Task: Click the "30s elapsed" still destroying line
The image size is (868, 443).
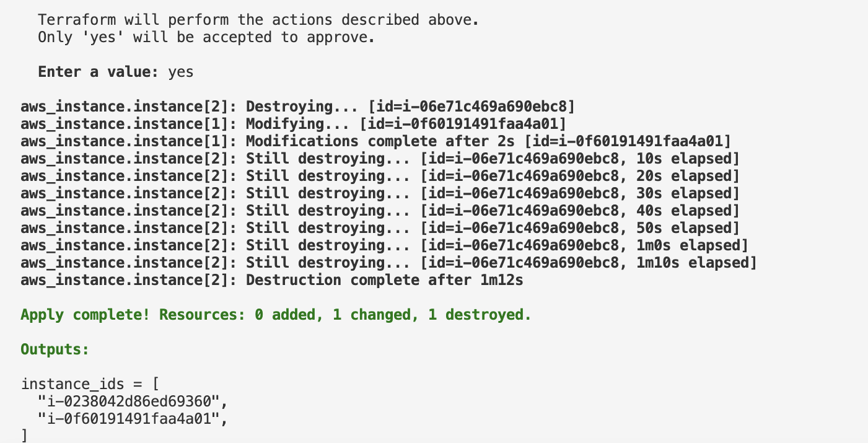Action: coord(380,193)
